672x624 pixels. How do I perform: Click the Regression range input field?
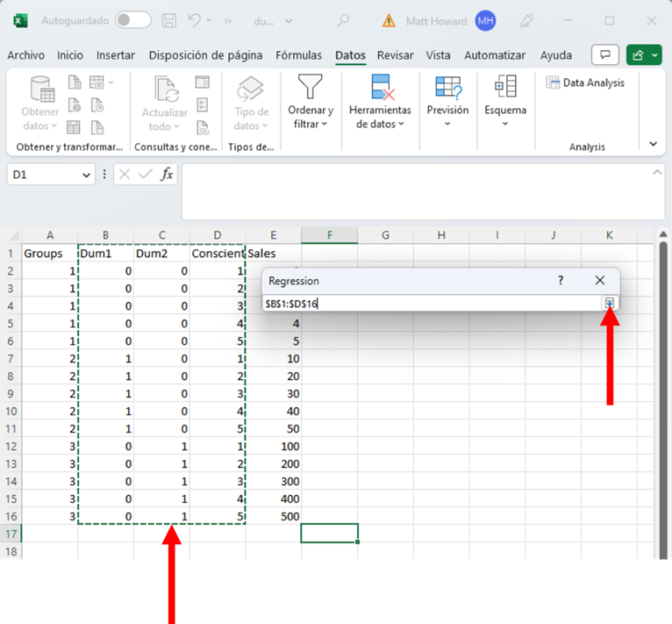[x=430, y=303]
